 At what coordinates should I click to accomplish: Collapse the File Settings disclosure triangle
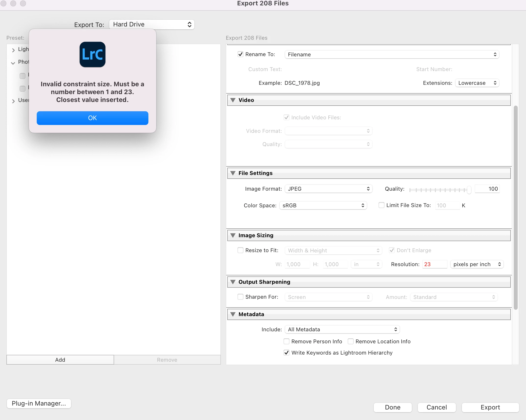coord(233,173)
